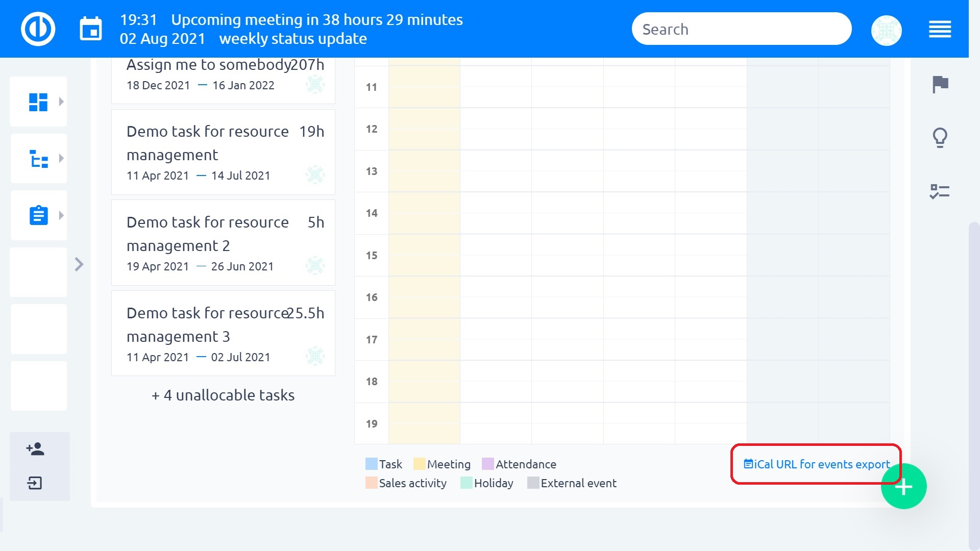Click '+ 4 unallocable tasks' link
This screenshot has height=551, width=980.
pyautogui.click(x=223, y=395)
